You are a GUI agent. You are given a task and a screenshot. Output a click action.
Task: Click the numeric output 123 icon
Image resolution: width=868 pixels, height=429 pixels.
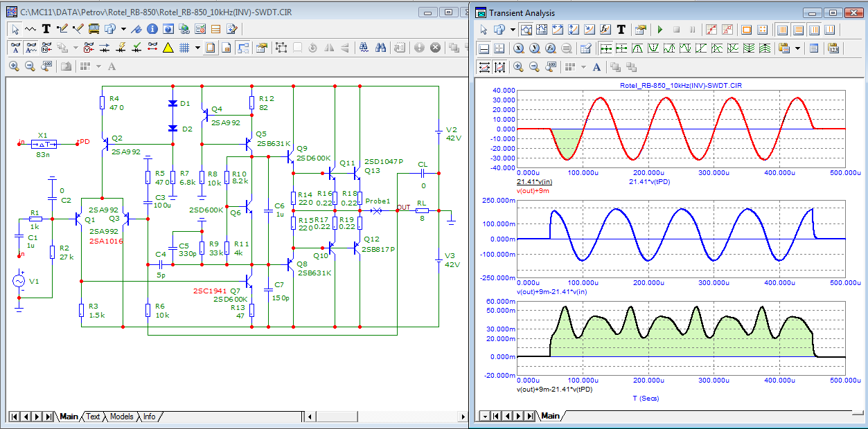tap(833, 48)
